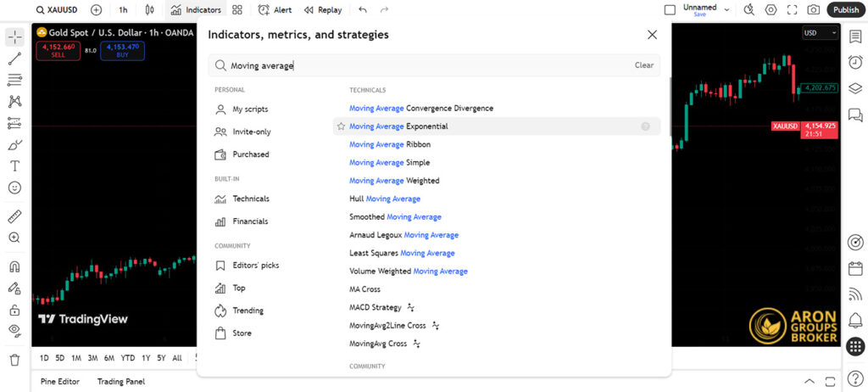Clear the indicator search text
Screen dimensions: 868x392
[x=643, y=65]
